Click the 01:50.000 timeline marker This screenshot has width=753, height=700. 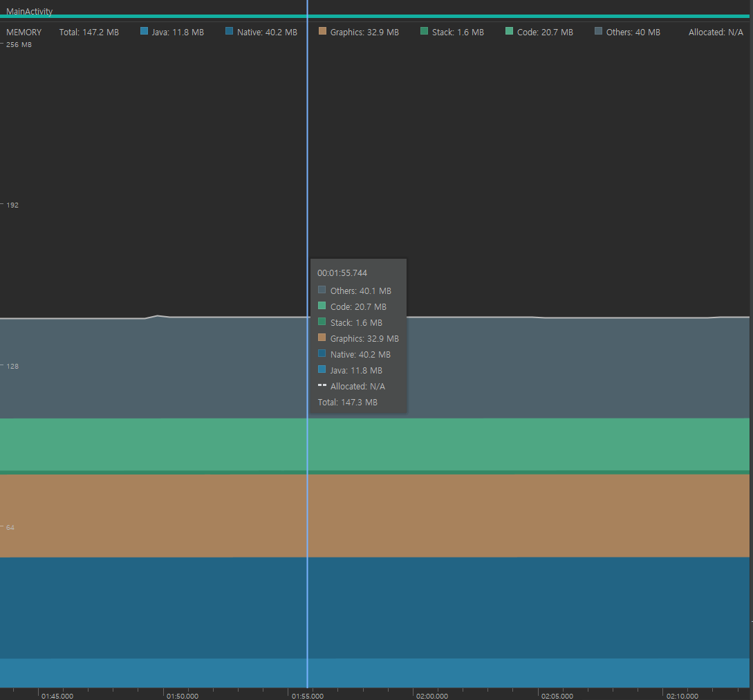(x=183, y=696)
